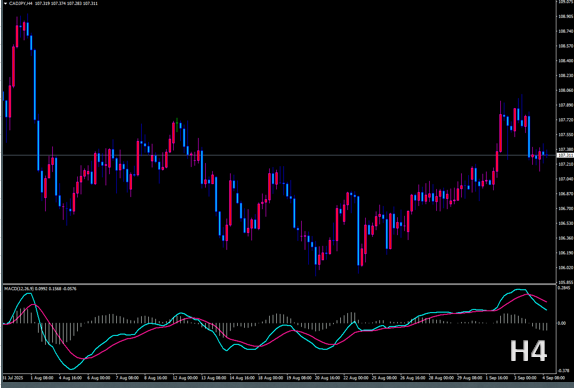Click the '29 Aug 08:00' time axis label
The height and width of the screenshot is (388, 574).
point(470,378)
